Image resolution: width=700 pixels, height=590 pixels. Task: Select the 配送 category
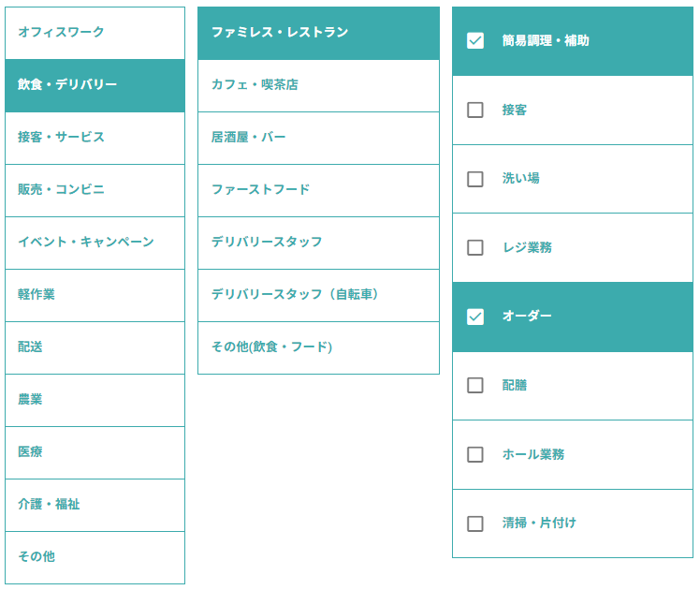tap(95, 347)
